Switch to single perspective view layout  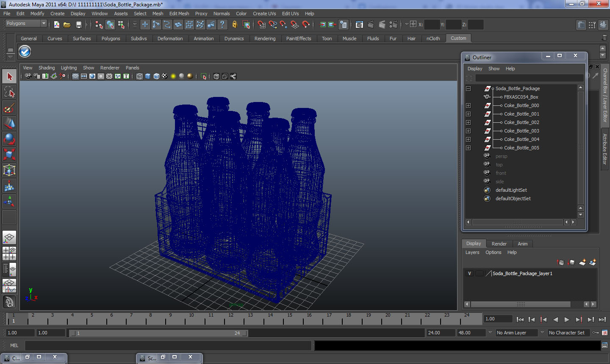[x=9, y=238]
